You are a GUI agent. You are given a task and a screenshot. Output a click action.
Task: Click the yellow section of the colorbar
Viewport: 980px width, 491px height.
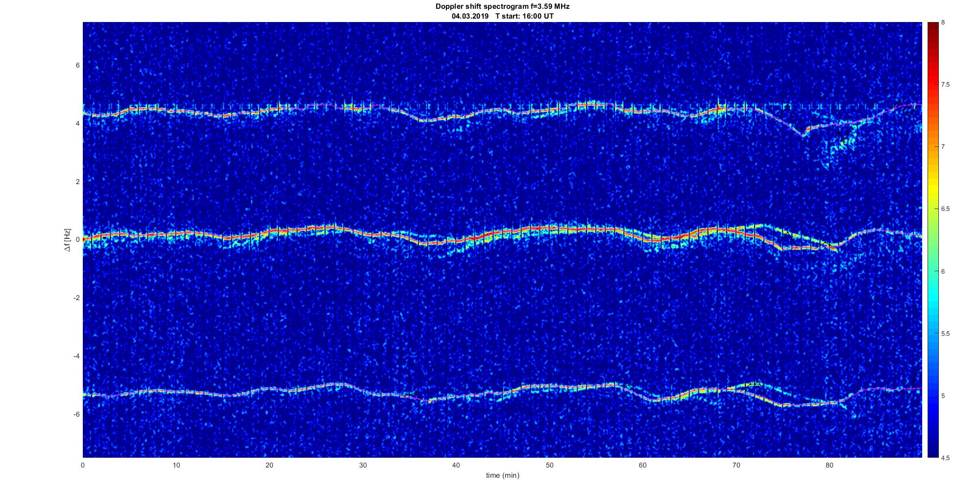[x=933, y=188]
